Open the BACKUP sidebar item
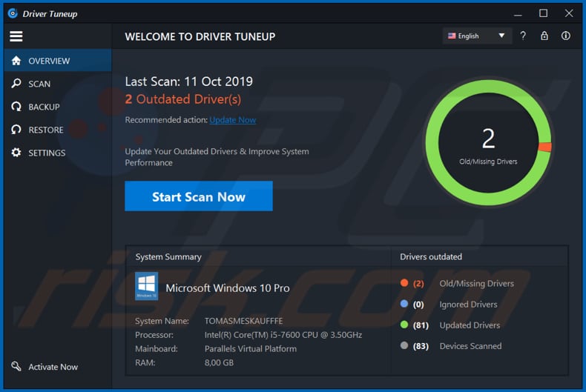 click(58, 107)
